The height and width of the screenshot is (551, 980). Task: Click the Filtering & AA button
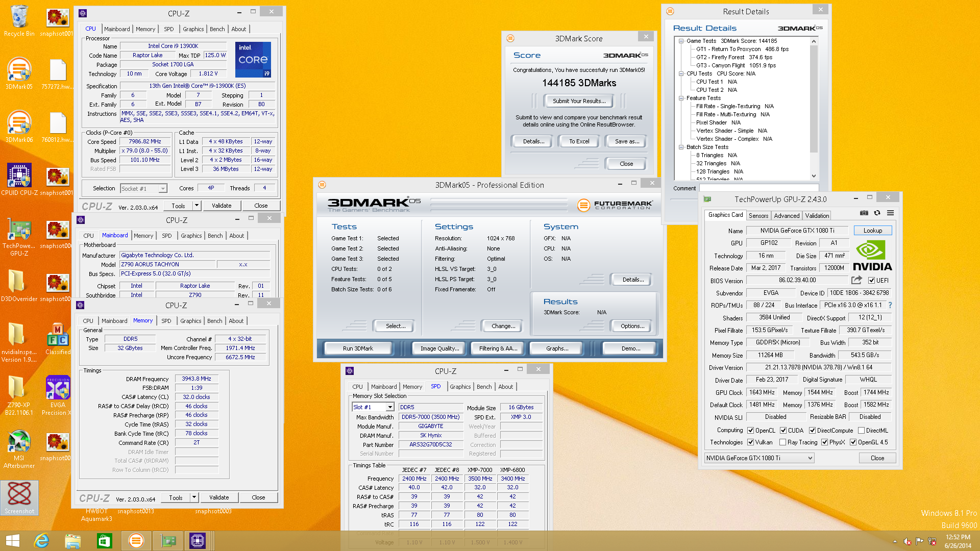click(498, 348)
